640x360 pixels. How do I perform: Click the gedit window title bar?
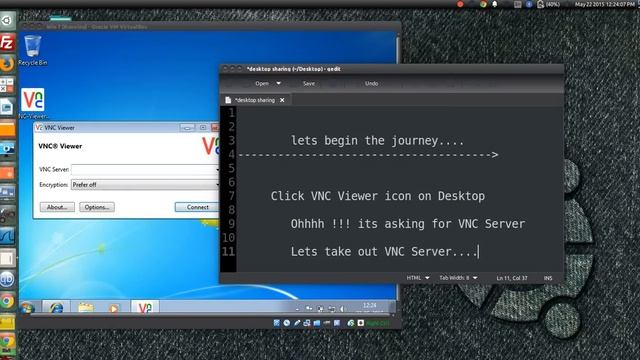tap(392, 69)
